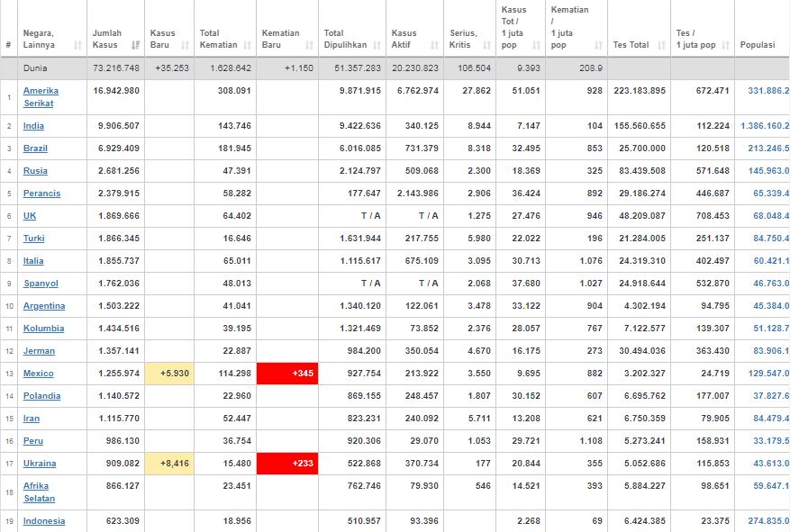Screen dimensions: 790x532
Task: Open the Ukraina country link
Action: click(40, 463)
